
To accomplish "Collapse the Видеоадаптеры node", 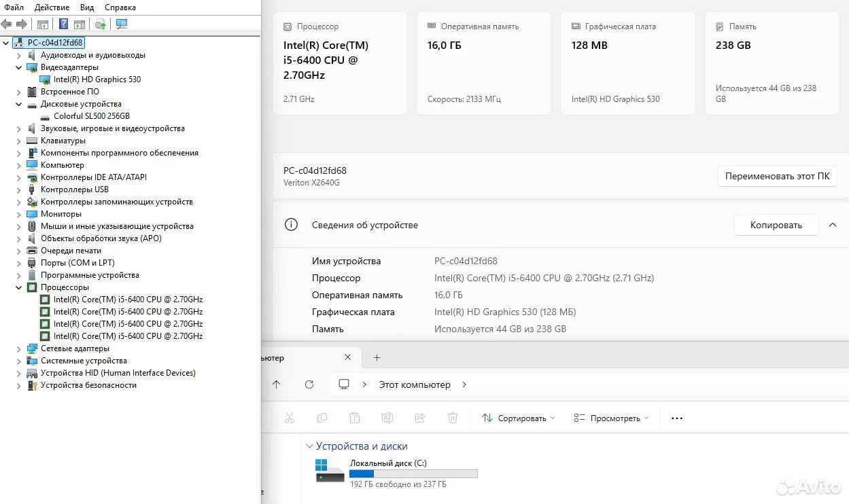I will coord(19,67).
